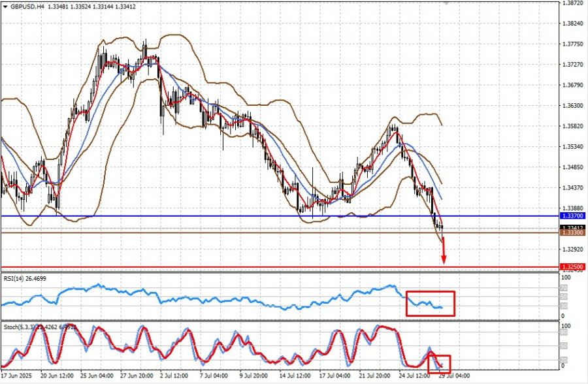Viewport: 588px width, 384px height.
Task: Click the blue 1.33700 price tag
Action: (x=572, y=216)
